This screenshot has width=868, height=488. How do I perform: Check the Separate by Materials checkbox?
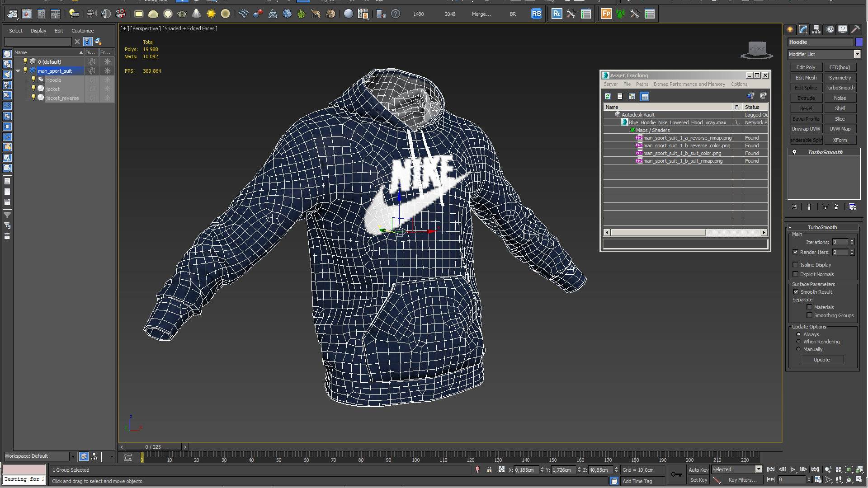(x=809, y=307)
